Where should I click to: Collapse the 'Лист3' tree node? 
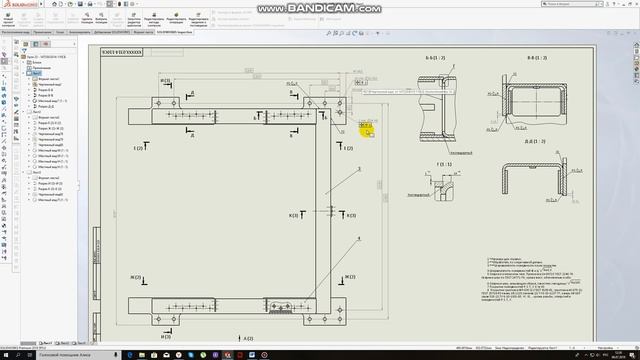pyautogui.click(x=24, y=172)
